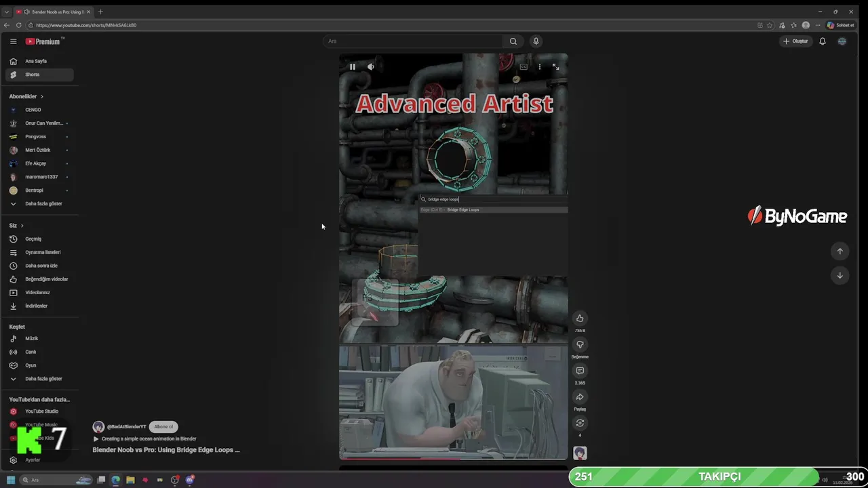Select Shorts in the sidebar
868x488 pixels.
click(39, 75)
